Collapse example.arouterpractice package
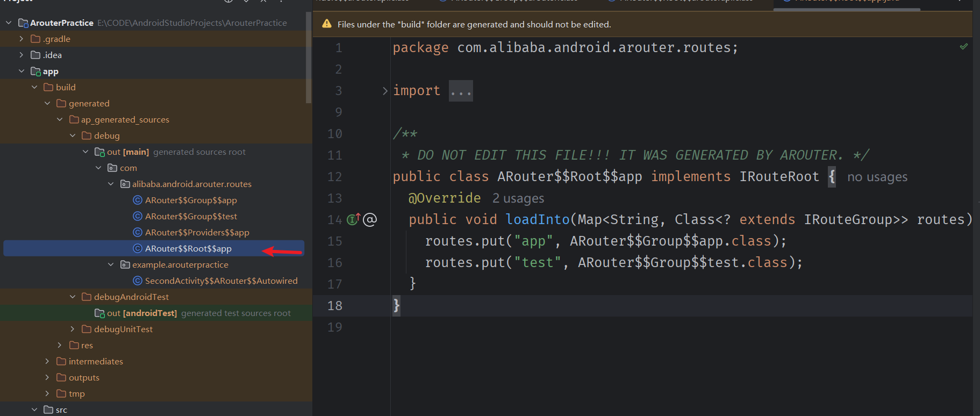This screenshot has height=416, width=980. [111, 264]
